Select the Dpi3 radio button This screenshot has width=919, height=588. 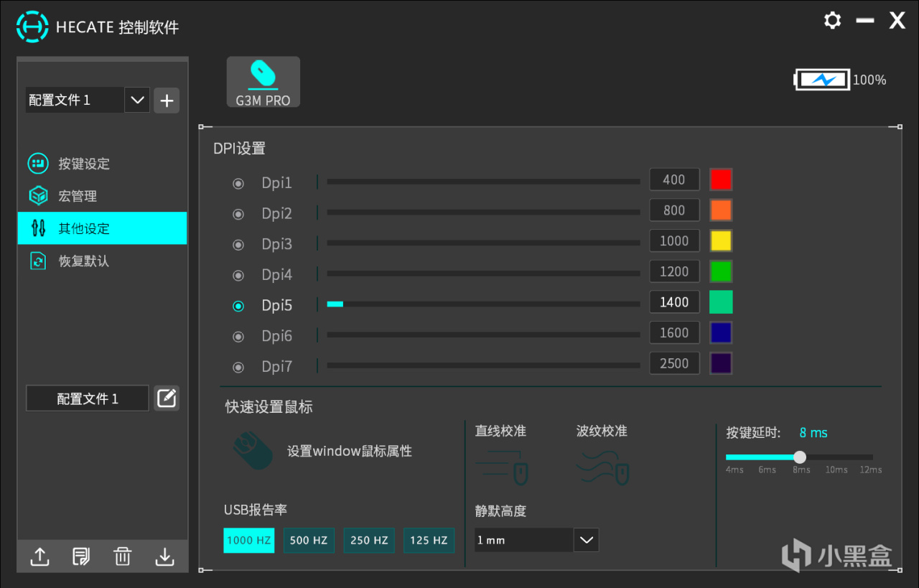click(238, 245)
